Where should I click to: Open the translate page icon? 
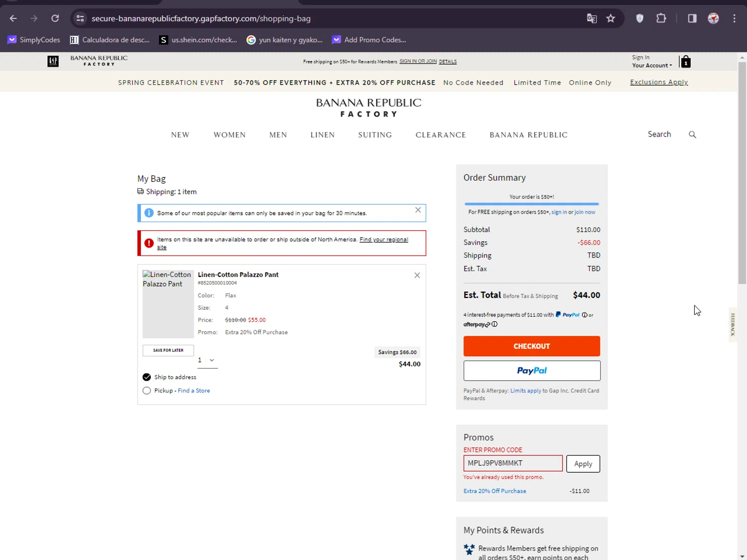(x=592, y=18)
